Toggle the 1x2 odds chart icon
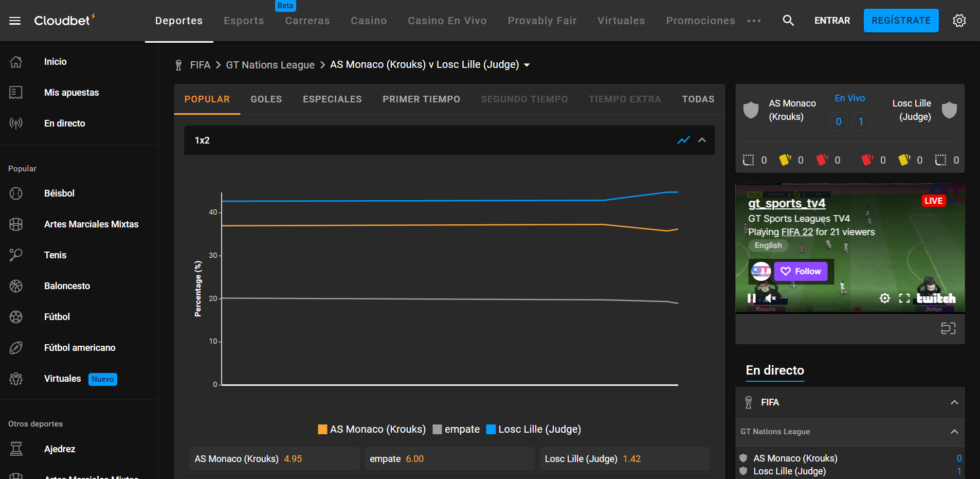The width and height of the screenshot is (980, 479). pyautogui.click(x=683, y=140)
